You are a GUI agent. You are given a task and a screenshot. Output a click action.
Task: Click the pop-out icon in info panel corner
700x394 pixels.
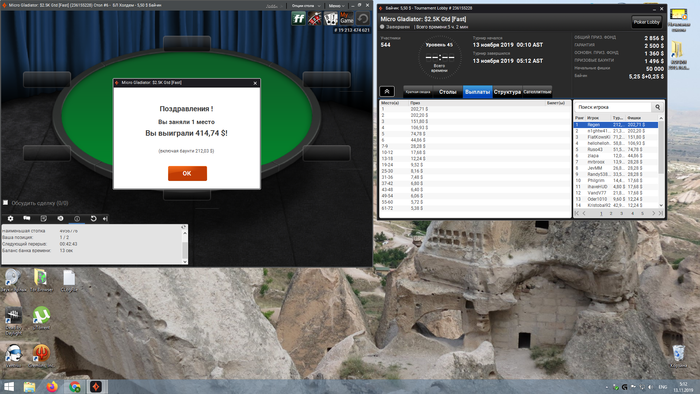click(x=183, y=228)
